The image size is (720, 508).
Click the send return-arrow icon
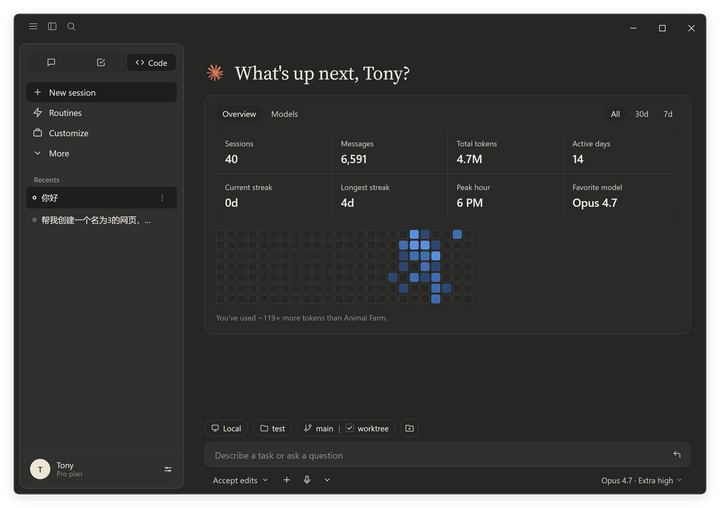(x=677, y=455)
